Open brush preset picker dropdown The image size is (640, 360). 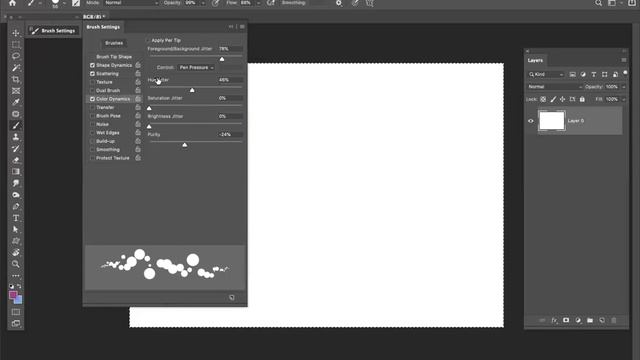64,3
